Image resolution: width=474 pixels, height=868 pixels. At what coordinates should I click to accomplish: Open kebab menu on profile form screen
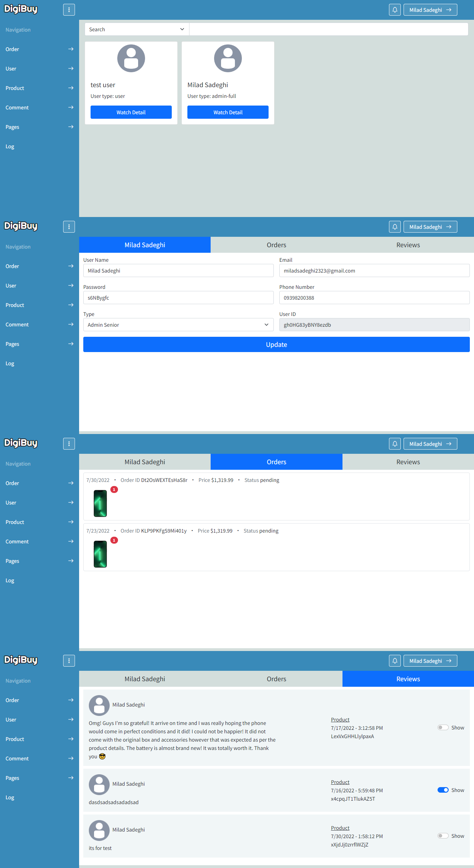point(69,227)
